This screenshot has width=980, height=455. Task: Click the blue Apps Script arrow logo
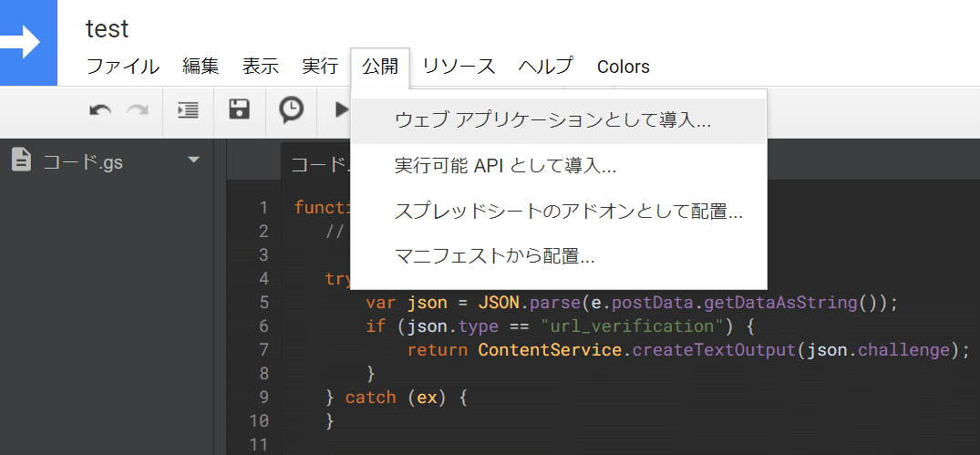click(x=28, y=42)
